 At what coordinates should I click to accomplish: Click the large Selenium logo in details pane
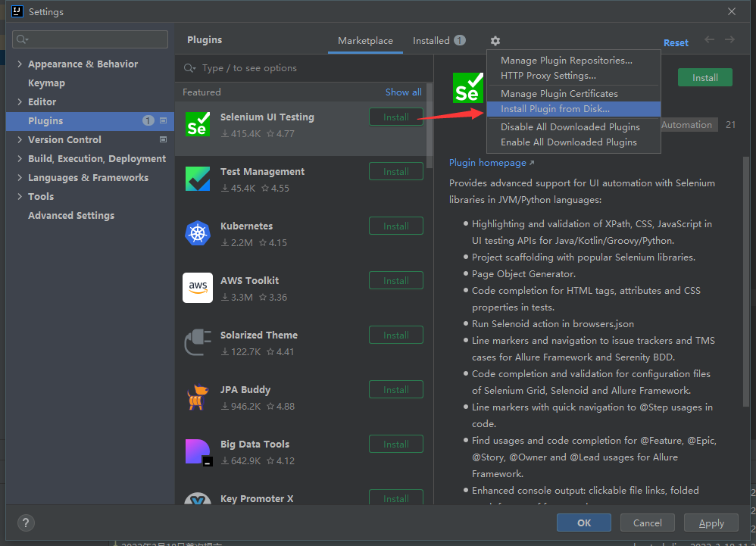(467, 88)
